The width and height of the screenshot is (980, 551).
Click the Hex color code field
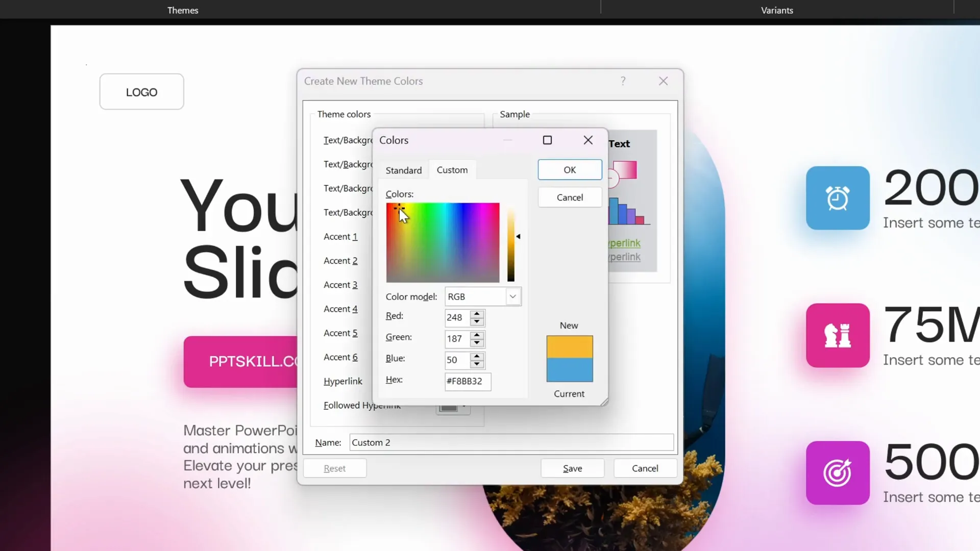tap(468, 381)
